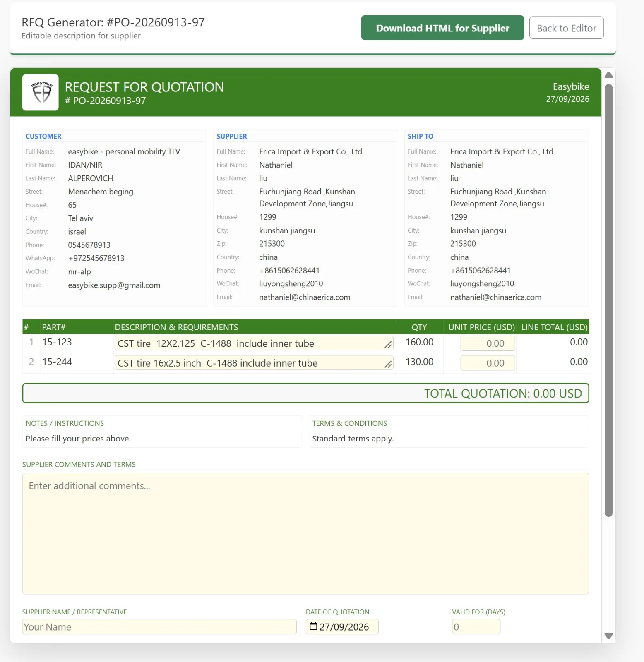This screenshot has width=644, height=662.
Task: Click the UNIT PRICE (USD) column header
Action: click(x=482, y=327)
